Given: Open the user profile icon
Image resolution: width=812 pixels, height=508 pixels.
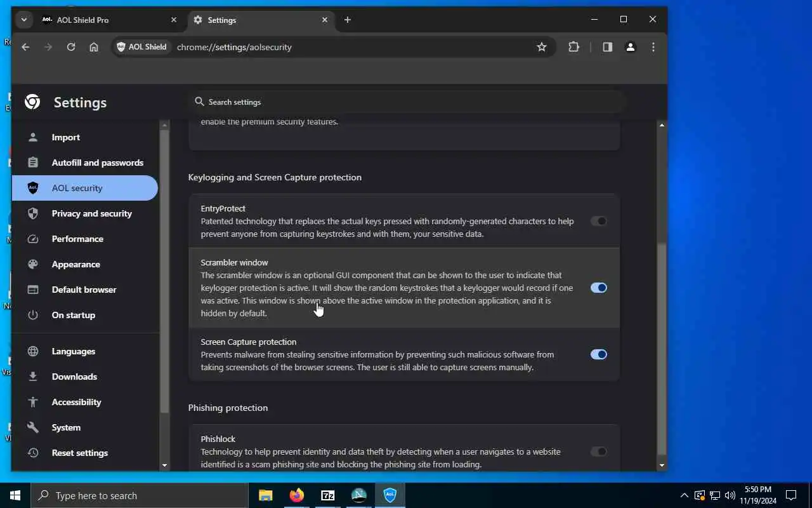Looking at the screenshot, I should coord(631,47).
